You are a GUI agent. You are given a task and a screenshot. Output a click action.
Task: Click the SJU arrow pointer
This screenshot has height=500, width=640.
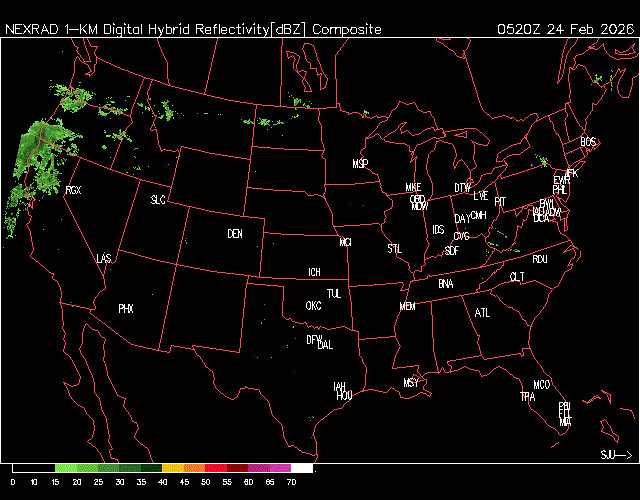tap(616, 455)
